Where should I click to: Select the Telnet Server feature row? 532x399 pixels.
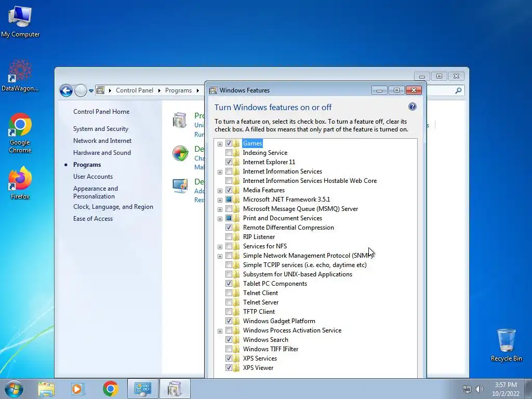(x=261, y=302)
